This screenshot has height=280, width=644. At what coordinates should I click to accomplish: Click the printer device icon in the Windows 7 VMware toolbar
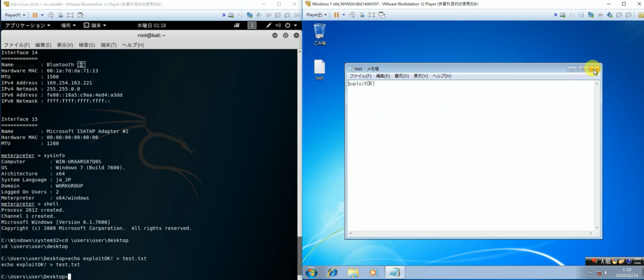point(600,15)
